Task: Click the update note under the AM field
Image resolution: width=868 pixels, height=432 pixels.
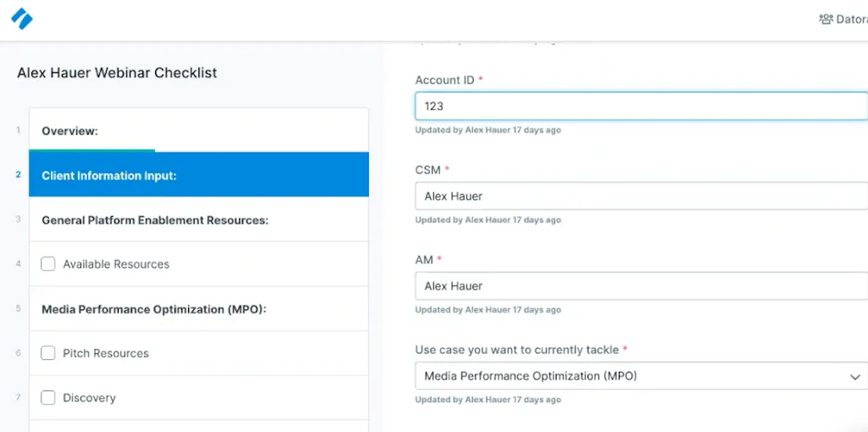Action: point(487,310)
